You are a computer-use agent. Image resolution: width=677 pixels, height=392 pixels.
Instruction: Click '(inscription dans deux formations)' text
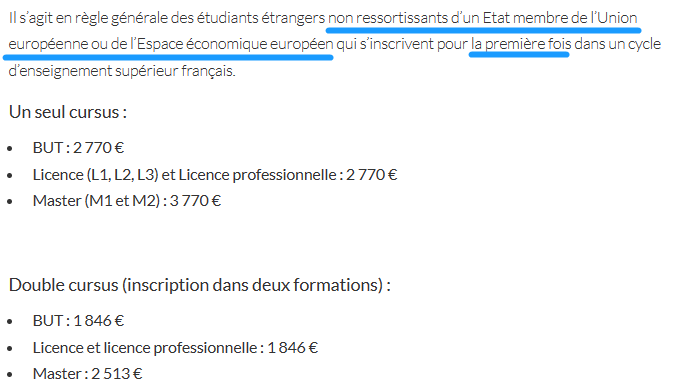tap(256, 285)
